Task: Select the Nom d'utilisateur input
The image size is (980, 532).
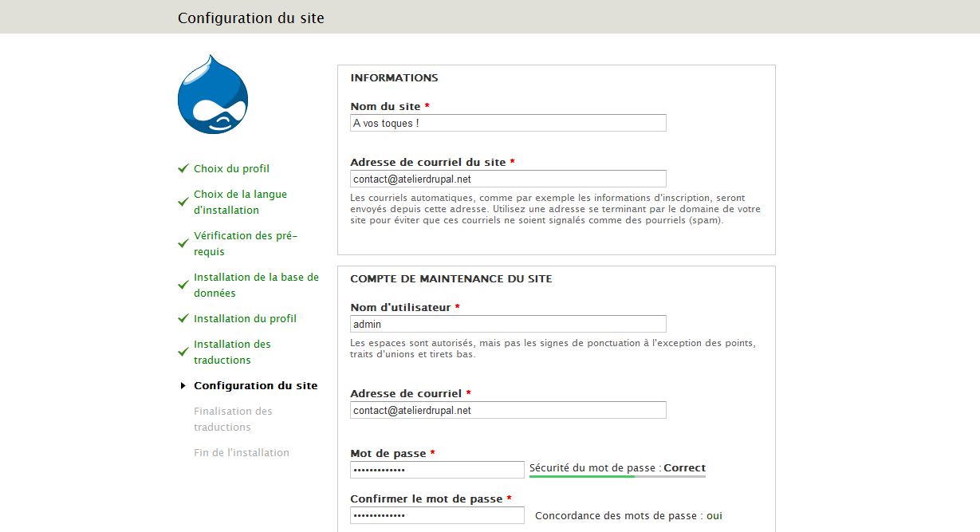Action: coord(508,324)
